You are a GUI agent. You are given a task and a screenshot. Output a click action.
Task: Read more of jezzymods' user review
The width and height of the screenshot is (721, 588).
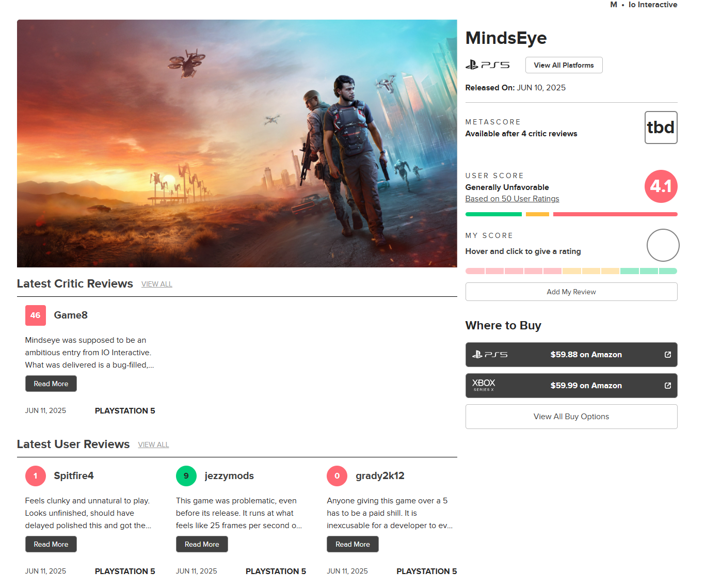click(x=202, y=544)
